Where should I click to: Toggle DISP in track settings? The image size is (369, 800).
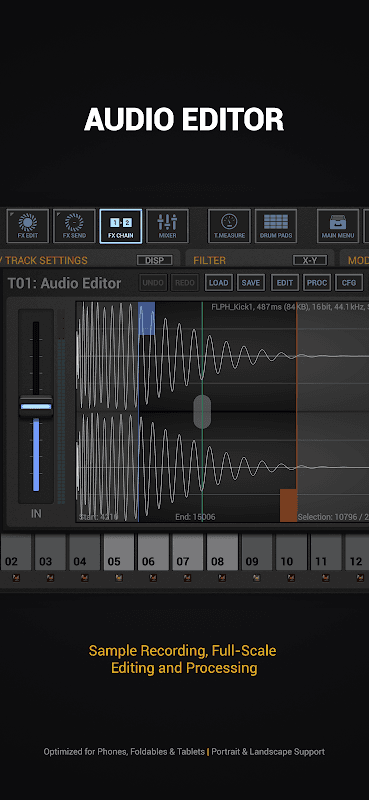[x=155, y=260]
